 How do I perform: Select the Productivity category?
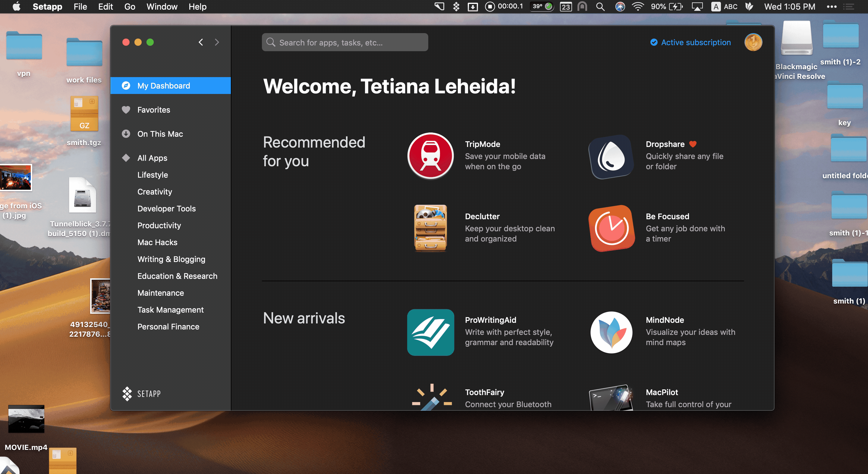[159, 225]
